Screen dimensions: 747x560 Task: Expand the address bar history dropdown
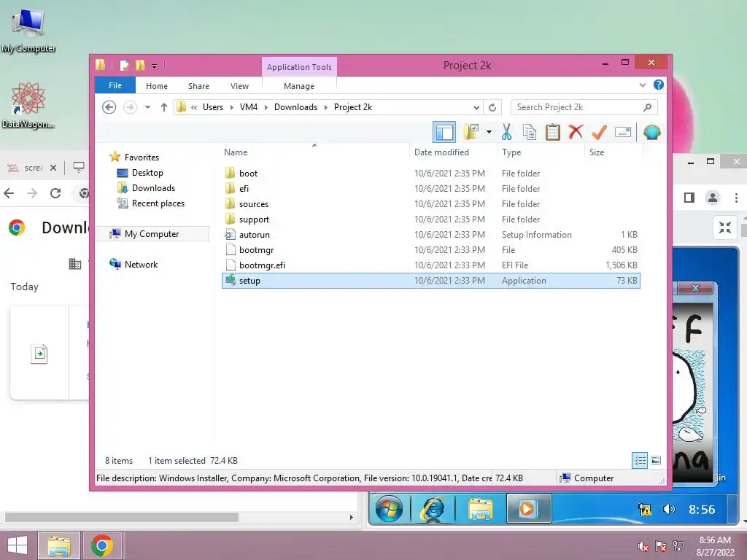tap(476, 107)
